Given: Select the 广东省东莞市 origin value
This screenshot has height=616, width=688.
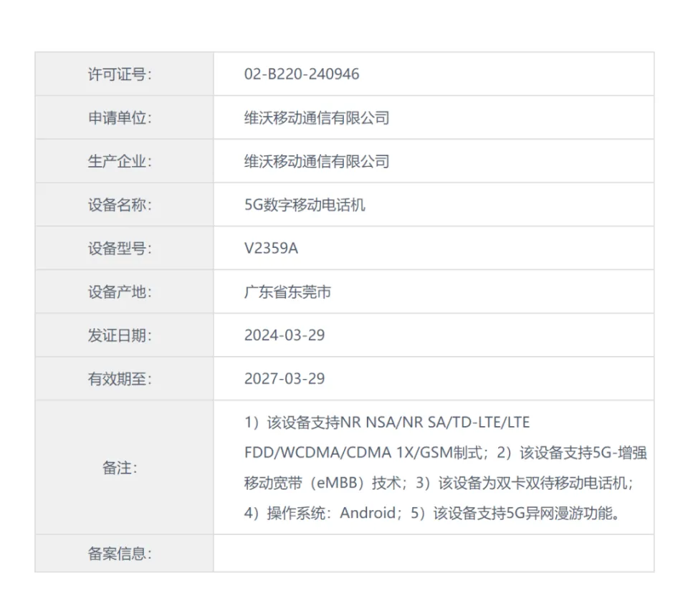Looking at the screenshot, I should 287,292.
